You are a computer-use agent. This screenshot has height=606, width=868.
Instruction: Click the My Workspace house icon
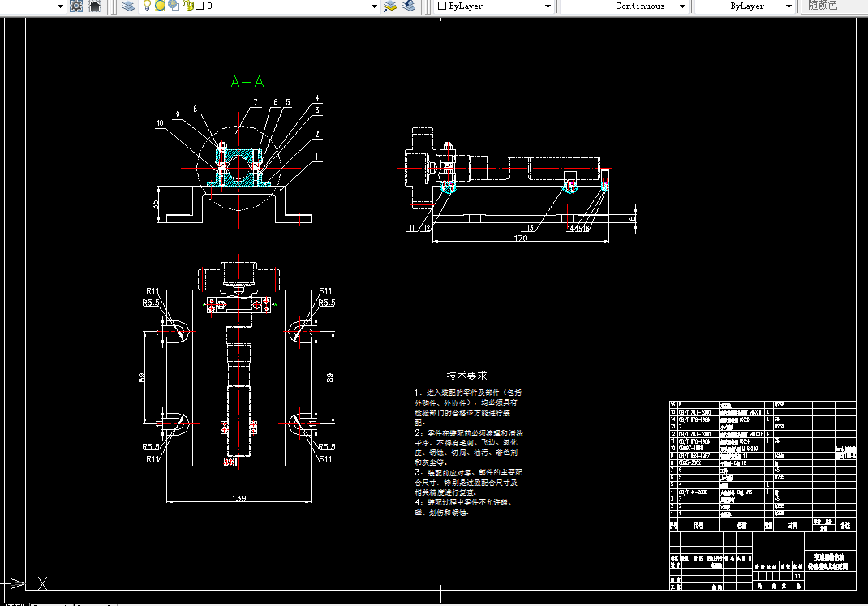[x=95, y=6]
